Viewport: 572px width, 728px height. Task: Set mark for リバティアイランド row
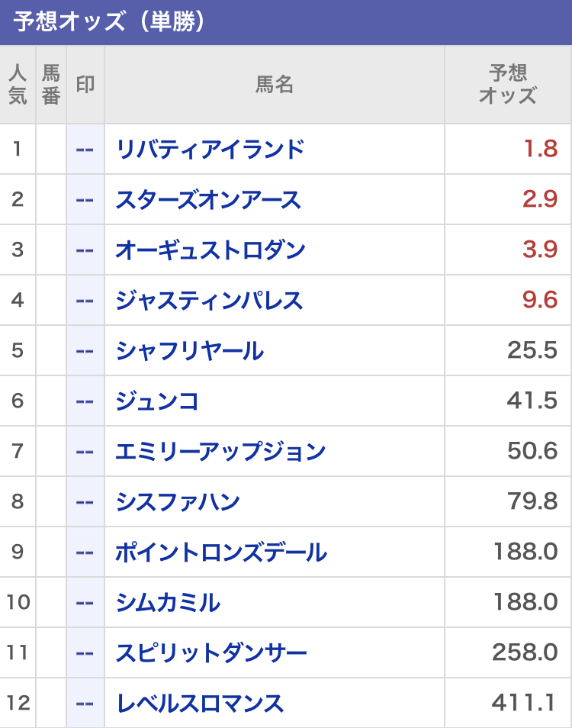tap(85, 149)
